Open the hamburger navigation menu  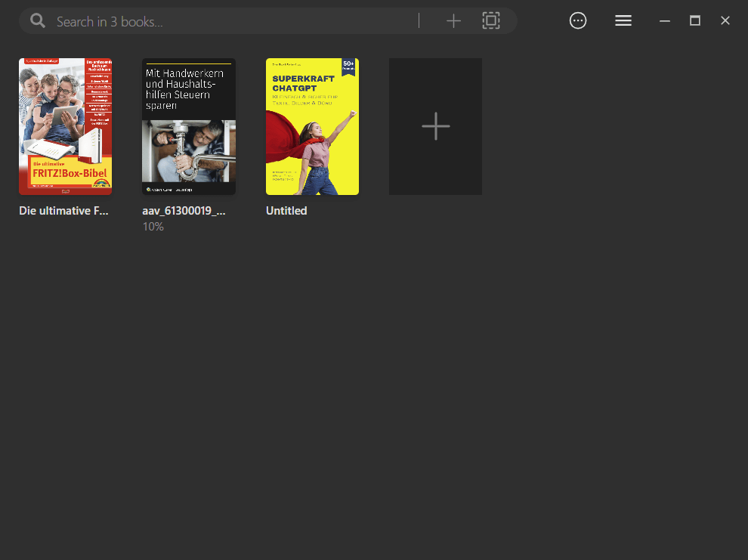tap(623, 20)
